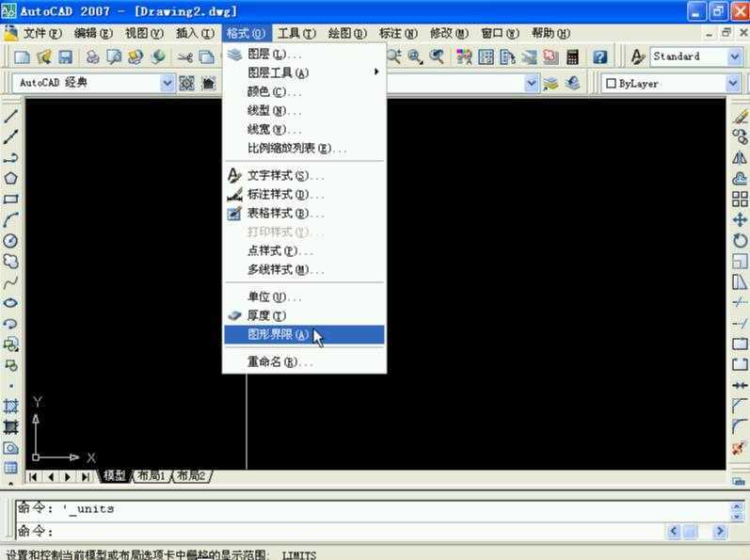Viewport: 750px width, 560px height.
Task: Open the 文件 menu
Action: pos(42,33)
